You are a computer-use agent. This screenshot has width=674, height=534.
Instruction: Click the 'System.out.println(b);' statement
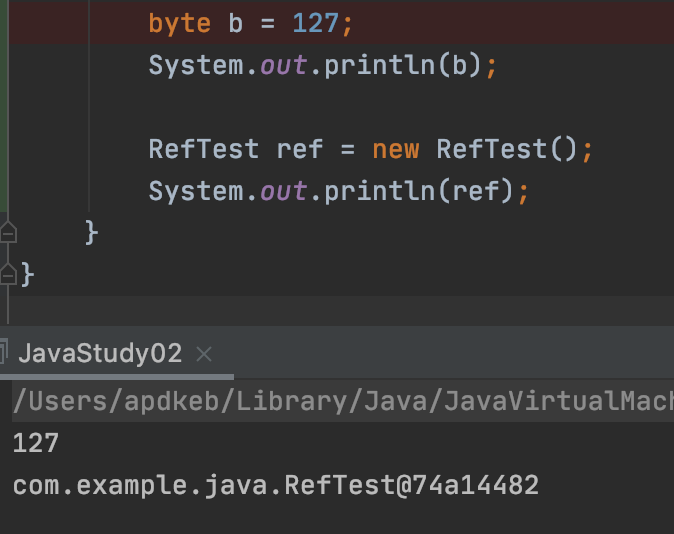pos(323,66)
